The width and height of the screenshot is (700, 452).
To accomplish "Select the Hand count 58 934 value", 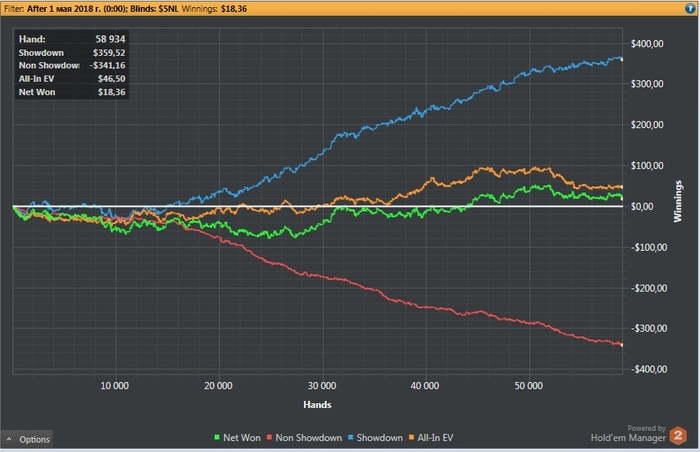I will [110, 39].
